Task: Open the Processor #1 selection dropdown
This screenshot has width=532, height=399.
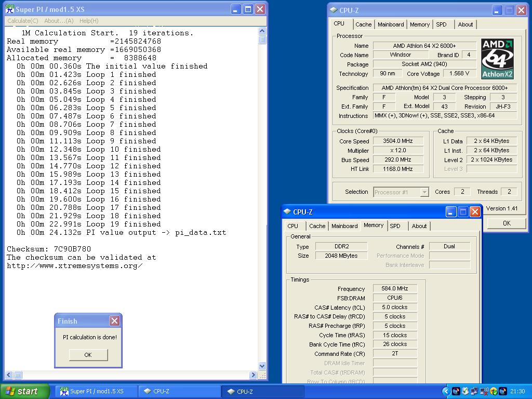Action: 424,192
